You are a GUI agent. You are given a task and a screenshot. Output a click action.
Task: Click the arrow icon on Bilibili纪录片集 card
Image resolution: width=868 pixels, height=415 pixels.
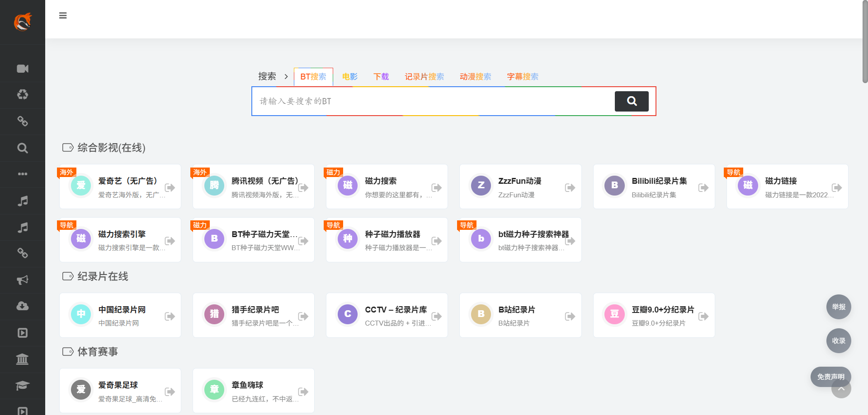[x=703, y=187]
